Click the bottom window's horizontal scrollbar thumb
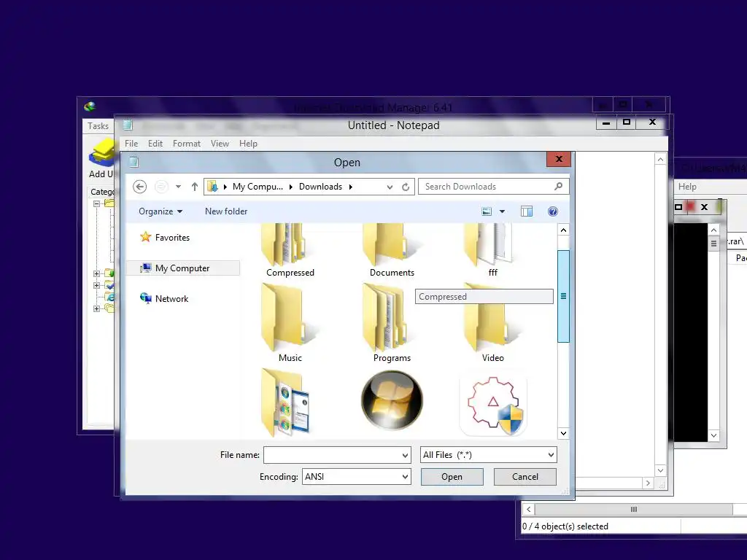The height and width of the screenshot is (560, 747). click(x=634, y=509)
